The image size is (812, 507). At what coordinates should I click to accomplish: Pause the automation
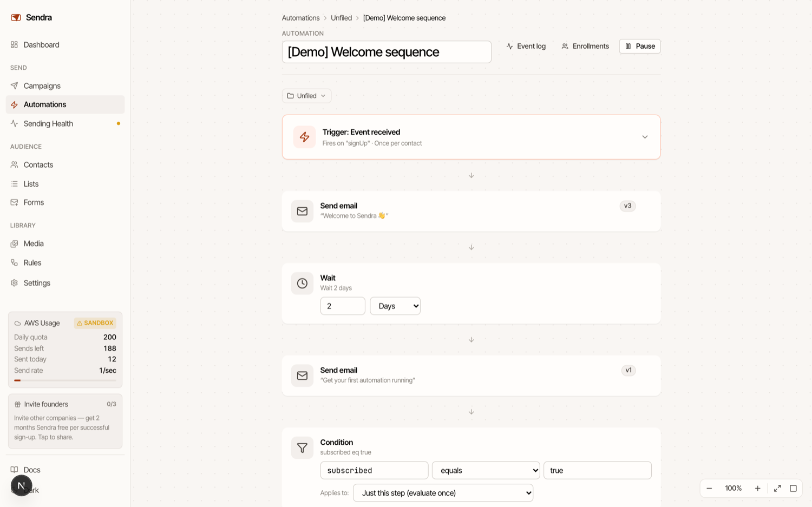click(640, 46)
